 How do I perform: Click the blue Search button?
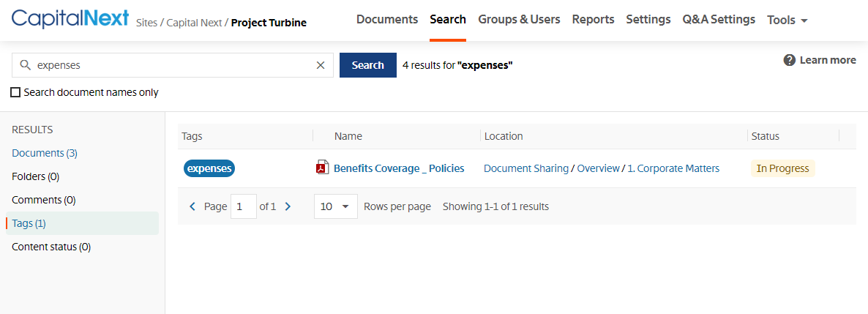(x=367, y=65)
